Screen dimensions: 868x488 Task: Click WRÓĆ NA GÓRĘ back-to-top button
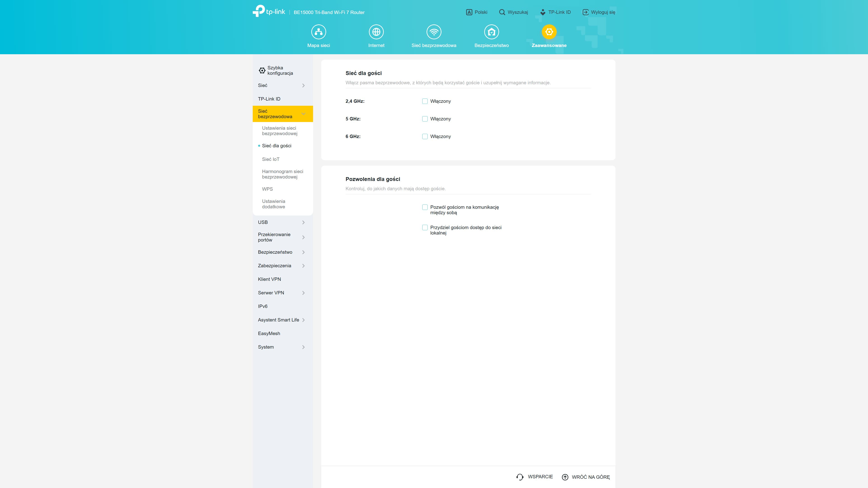pos(586,477)
